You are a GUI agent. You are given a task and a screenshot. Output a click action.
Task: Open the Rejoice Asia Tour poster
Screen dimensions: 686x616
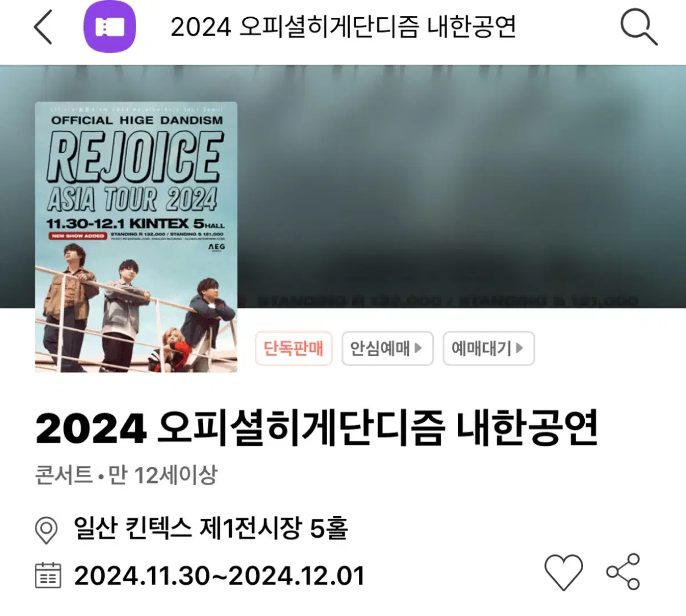pos(136,237)
